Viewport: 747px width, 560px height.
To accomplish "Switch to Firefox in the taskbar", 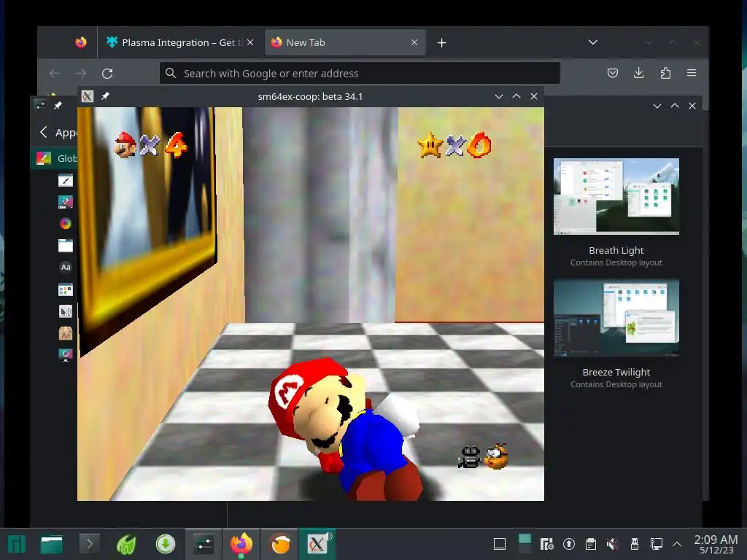I will tap(241, 544).
